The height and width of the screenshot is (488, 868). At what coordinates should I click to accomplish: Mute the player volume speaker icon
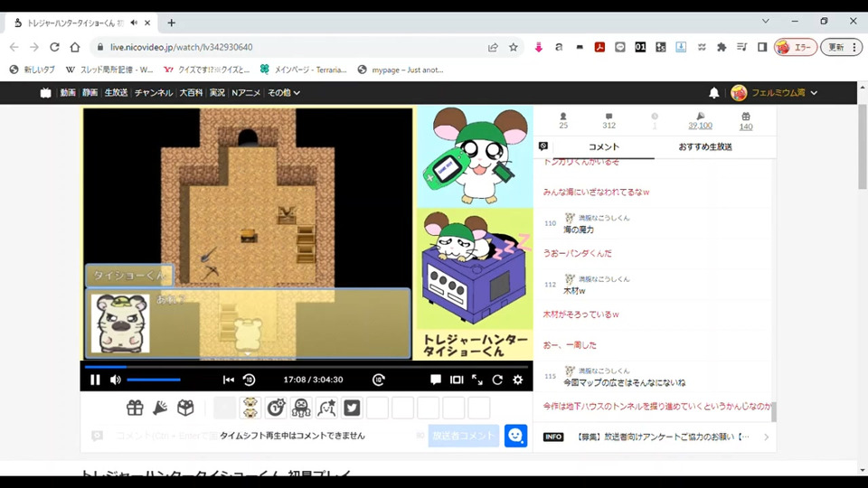[x=115, y=380]
